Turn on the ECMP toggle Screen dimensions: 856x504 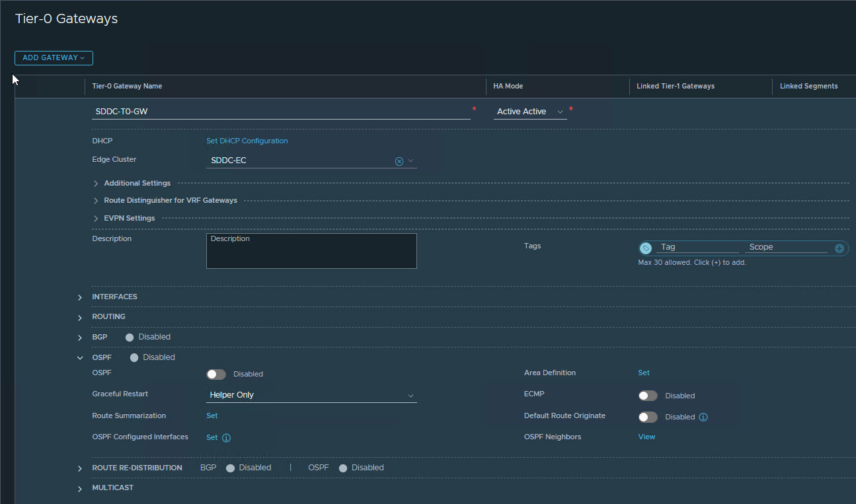coord(648,396)
